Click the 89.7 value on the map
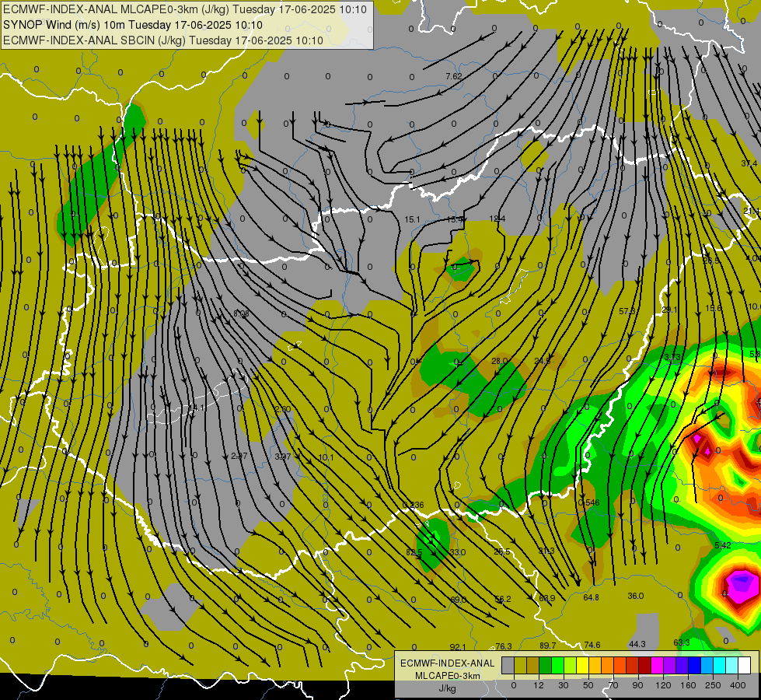The width and height of the screenshot is (761, 700). pyautogui.click(x=547, y=646)
